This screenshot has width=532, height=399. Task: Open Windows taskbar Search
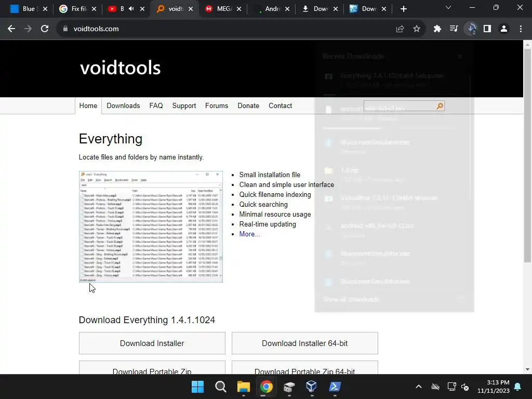(220, 387)
